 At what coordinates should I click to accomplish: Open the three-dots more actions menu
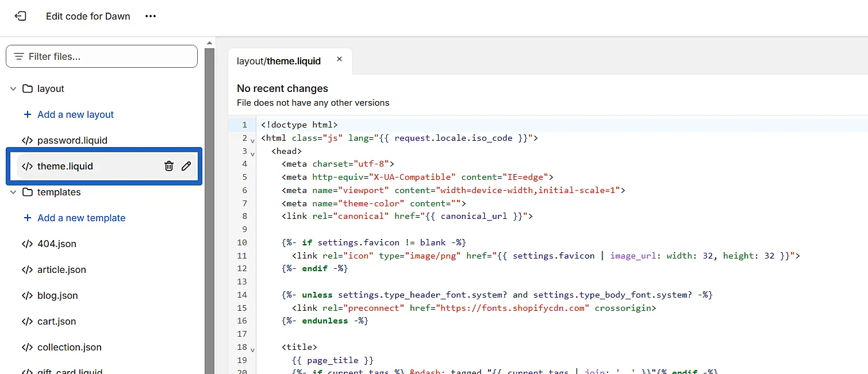151,16
